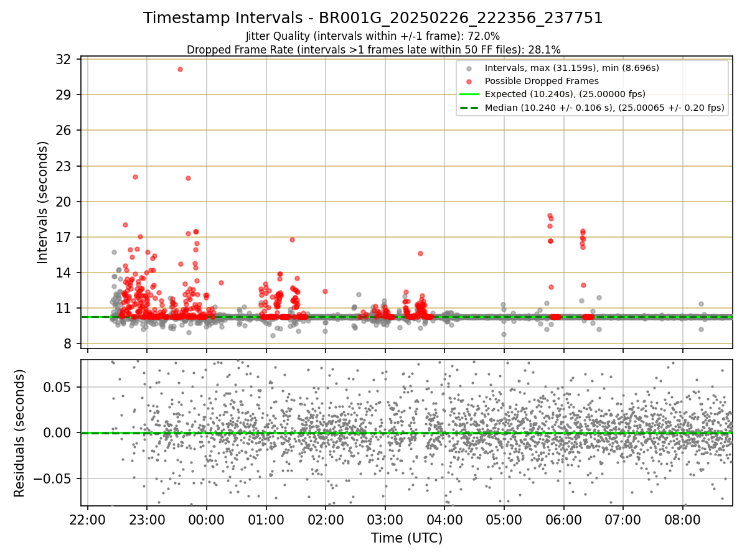The image size is (747, 560).
Task: Click the red marker in legend beside 'Possible Dropped Frames'
Action: [x=468, y=82]
